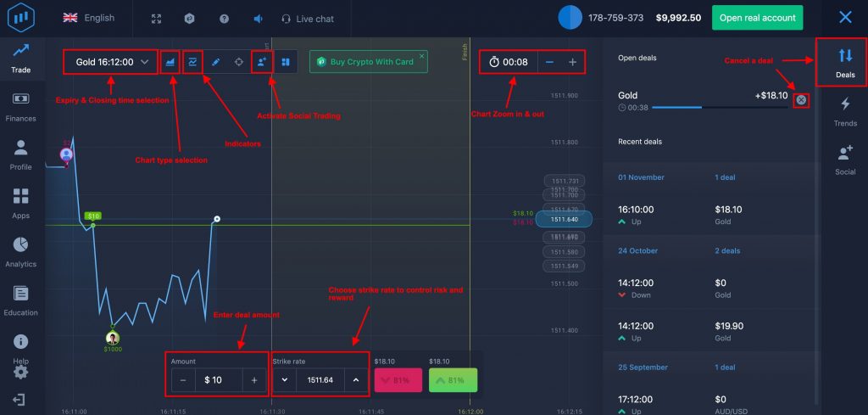This screenshot has width=868, height=415.
Task: Click the chart layout grid icon
Action: coord(286,62)
